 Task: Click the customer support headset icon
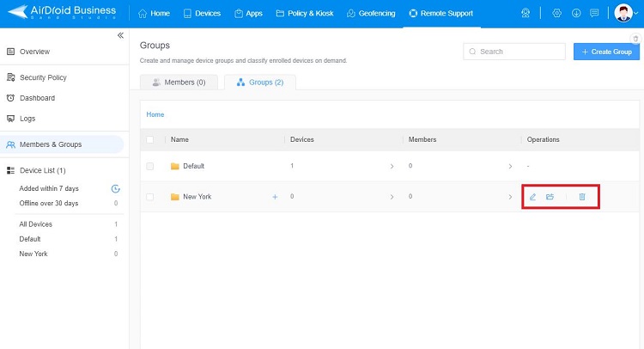click(x=526, y=14)
